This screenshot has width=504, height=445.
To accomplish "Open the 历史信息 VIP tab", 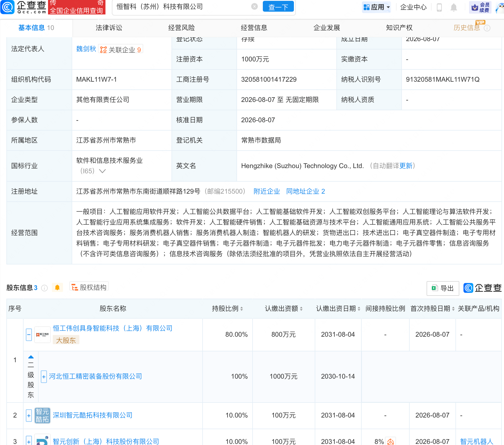I will pos(467,28).
